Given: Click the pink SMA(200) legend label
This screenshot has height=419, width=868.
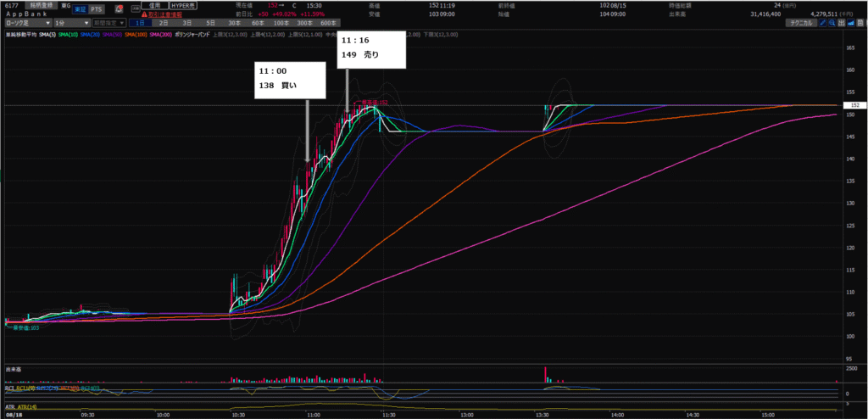Looking at the screenshot, I should coord(160,35).
